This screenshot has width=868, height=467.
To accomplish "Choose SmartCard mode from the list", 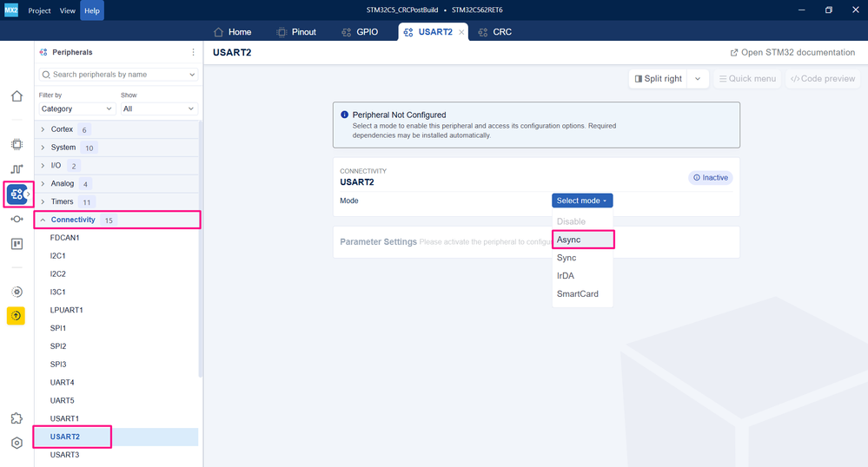I will coord(583,293).
